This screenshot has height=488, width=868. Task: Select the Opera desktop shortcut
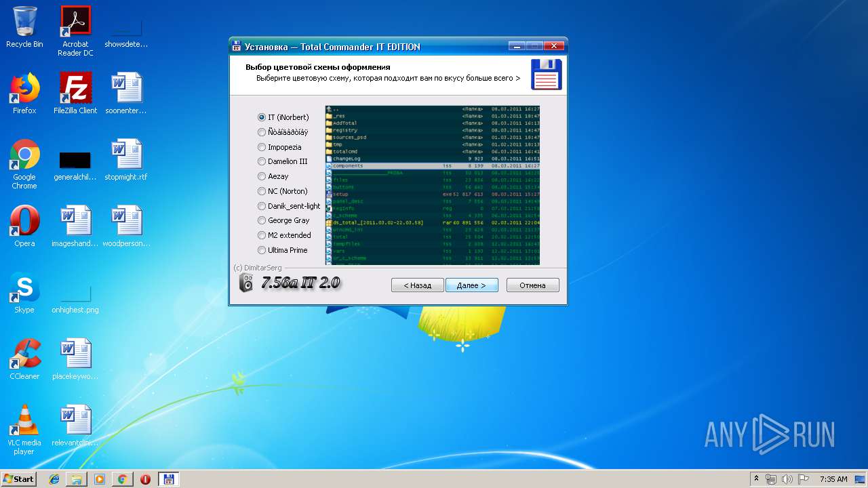pos(24,226)
